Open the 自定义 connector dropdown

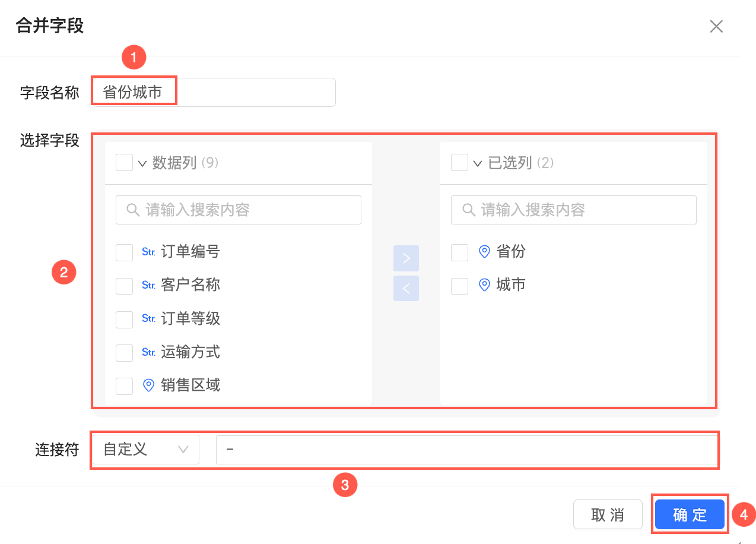[x=145, y=450]
